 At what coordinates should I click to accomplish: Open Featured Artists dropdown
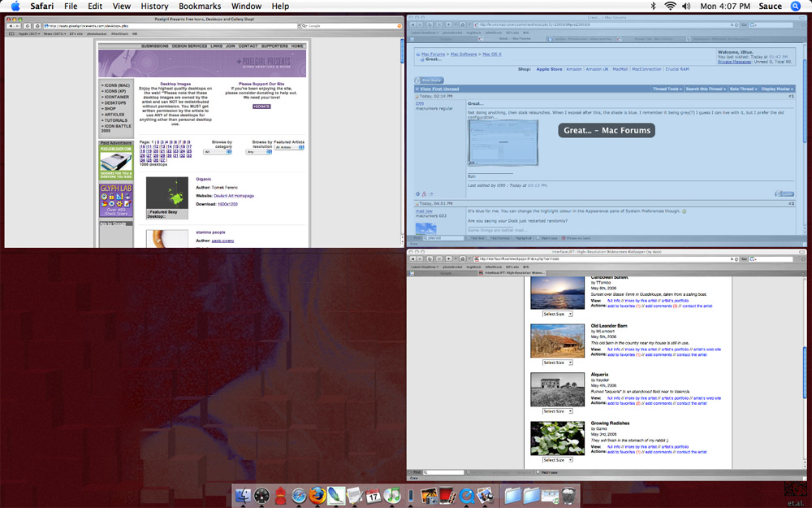click(290, 147)
